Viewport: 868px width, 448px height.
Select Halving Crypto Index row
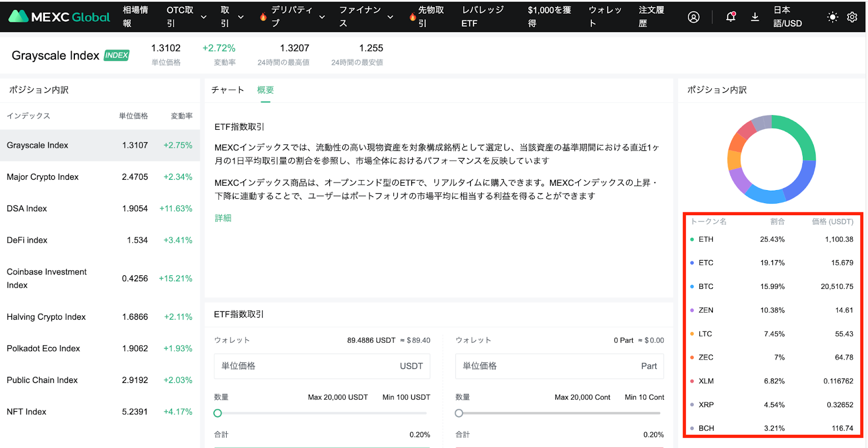pyautogui.click(x=100, y=317)
